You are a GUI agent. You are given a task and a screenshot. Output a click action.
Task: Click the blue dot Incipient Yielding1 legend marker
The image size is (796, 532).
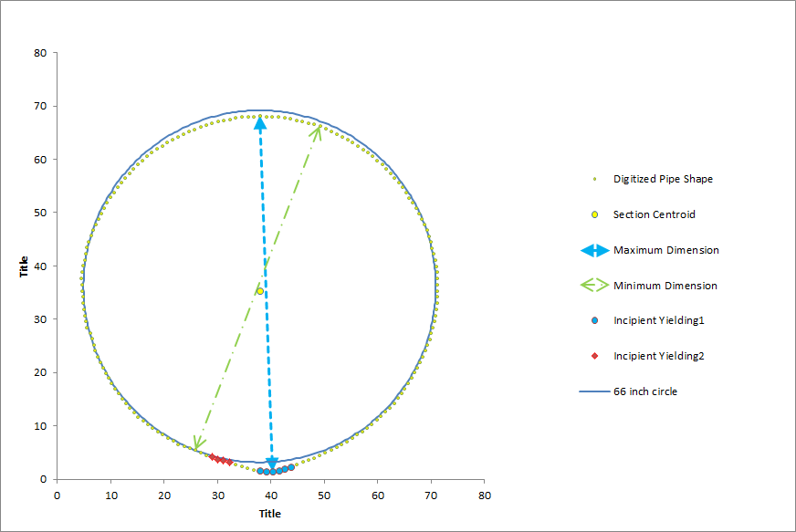click(x=595, y=320)
